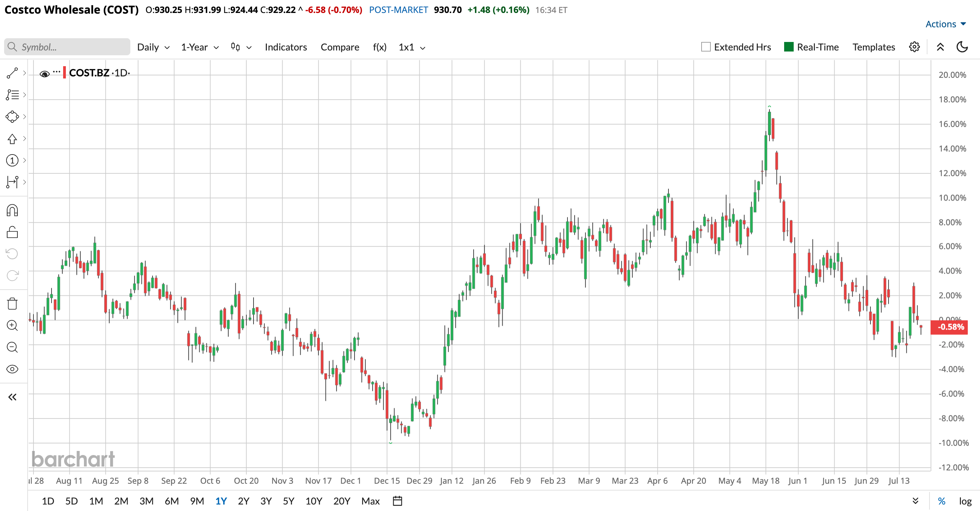This screenshot has height=511, width=980.
Task: Open the 1-Year period dropdown
Action: click(200, 47)
